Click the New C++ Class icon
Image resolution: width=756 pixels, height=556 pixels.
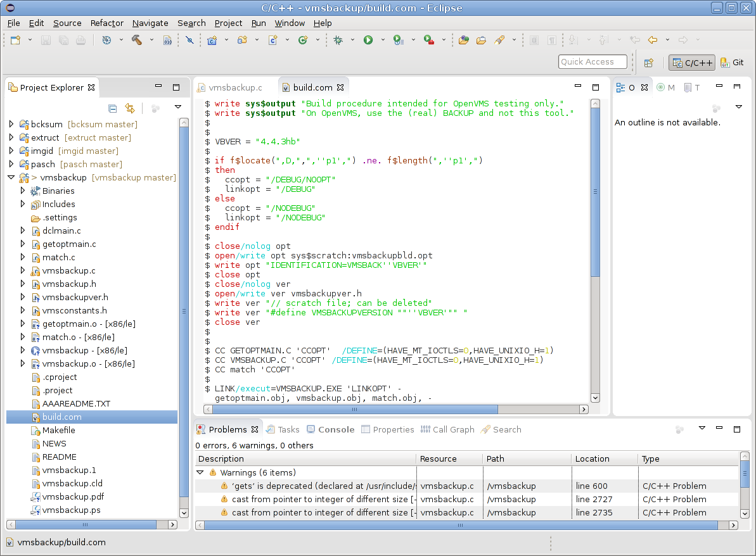303,40
